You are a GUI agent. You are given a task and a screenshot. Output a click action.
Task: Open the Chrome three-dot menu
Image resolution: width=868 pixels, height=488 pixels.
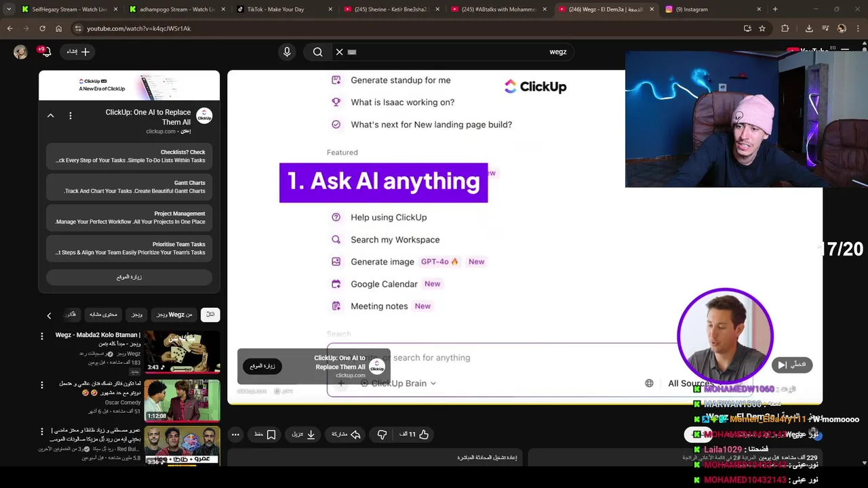859,28
